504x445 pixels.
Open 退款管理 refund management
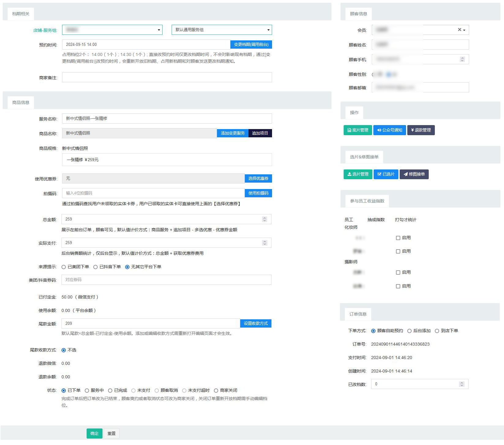tap(421, 130)
